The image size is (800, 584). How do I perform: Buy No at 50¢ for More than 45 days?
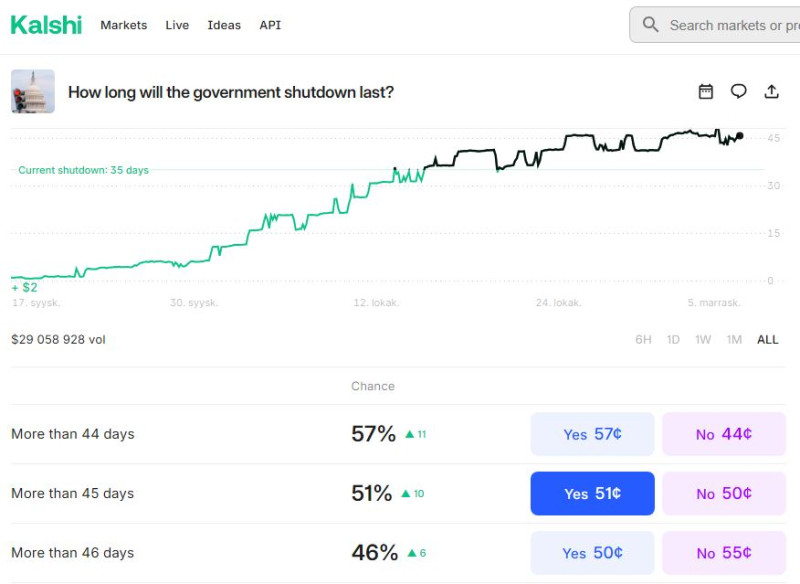click(x=723, y=493)
